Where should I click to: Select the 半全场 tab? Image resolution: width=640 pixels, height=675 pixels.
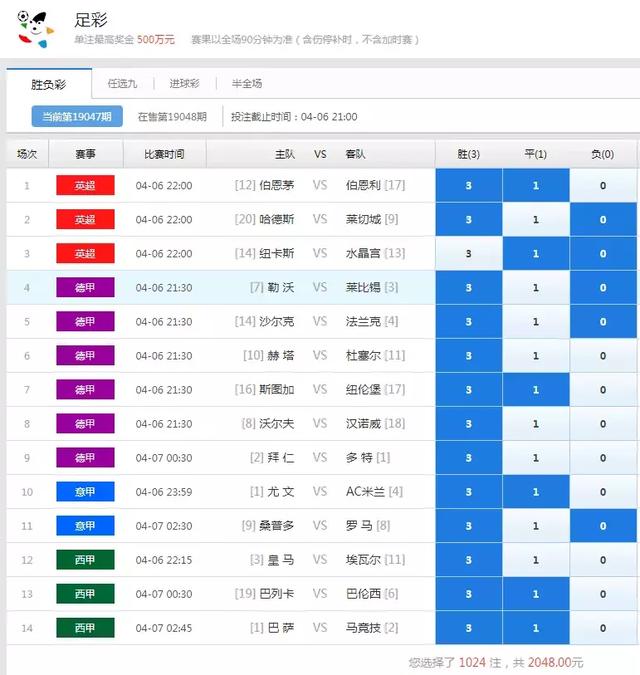246,83
